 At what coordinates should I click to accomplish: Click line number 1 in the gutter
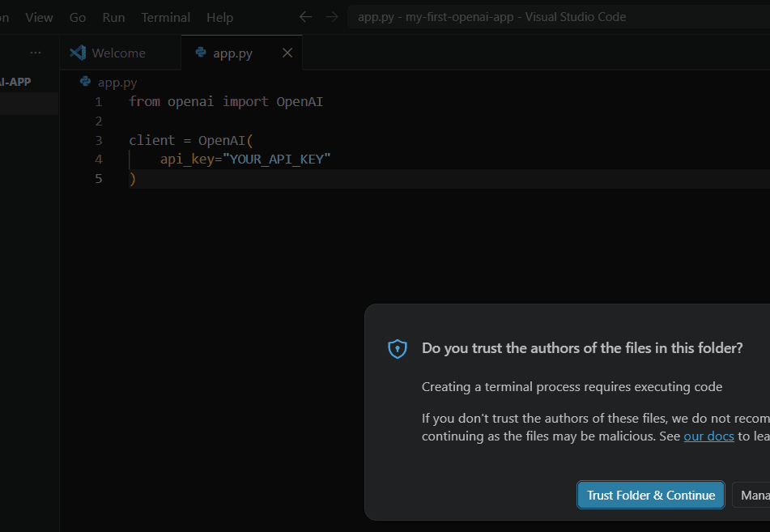(99, 102)
